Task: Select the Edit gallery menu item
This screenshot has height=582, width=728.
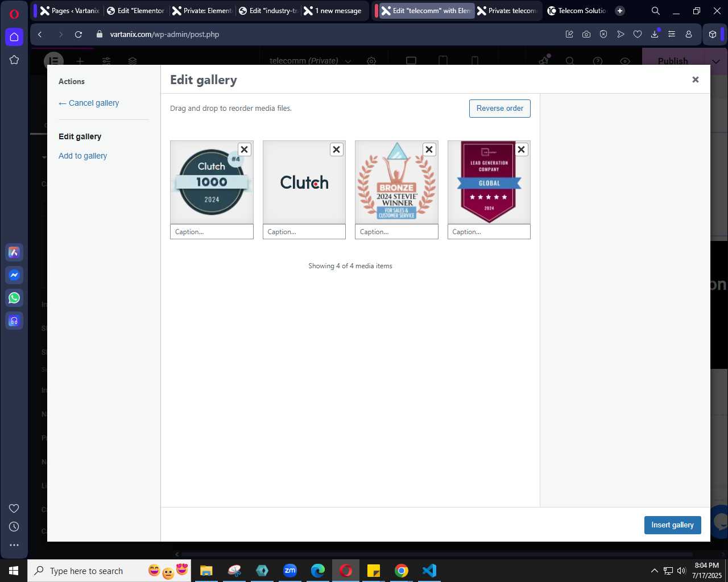Action: click(80, 136)
